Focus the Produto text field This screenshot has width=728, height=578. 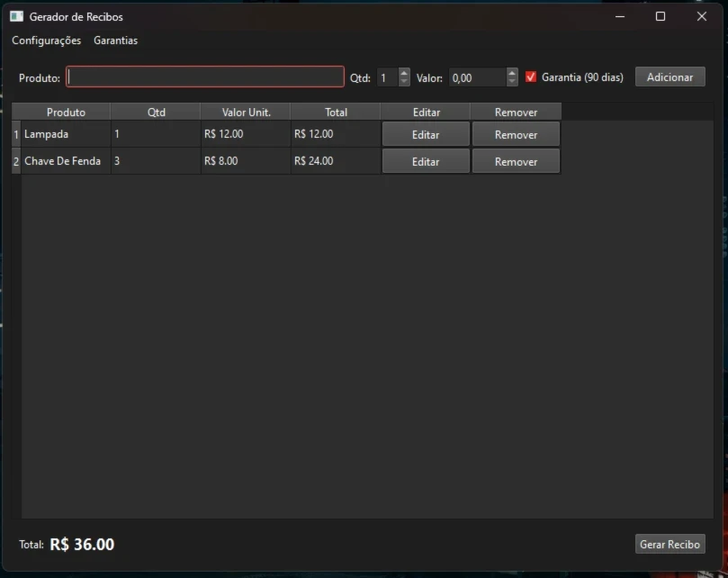coord(205,77)
